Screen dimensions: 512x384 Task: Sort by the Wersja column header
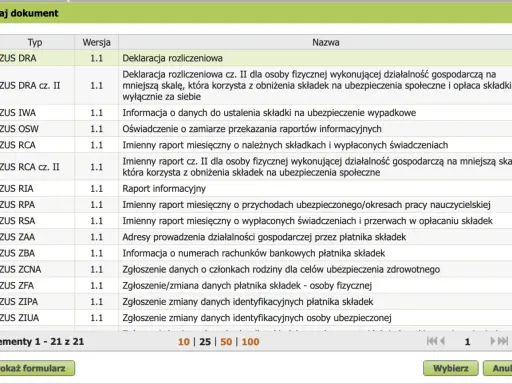click(x=96, y=42)
